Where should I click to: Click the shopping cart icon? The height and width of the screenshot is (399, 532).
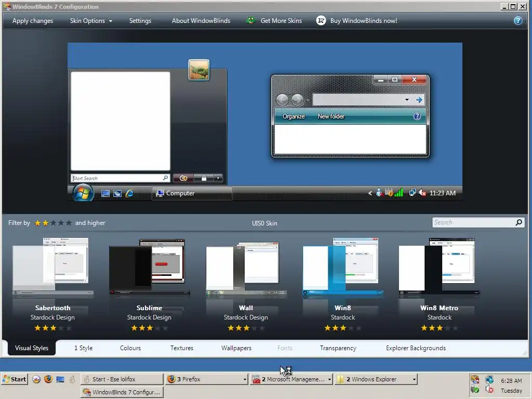[321, 21]
